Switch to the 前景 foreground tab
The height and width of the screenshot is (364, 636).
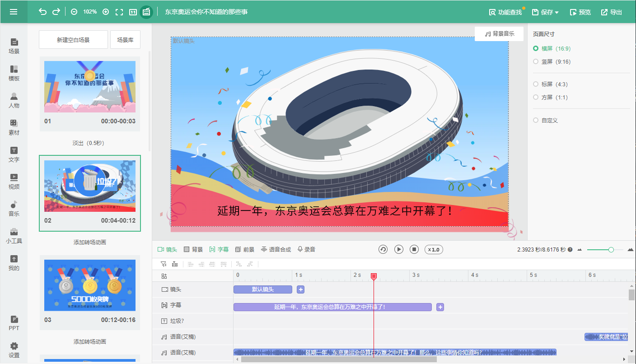click(x=245, y=249)
